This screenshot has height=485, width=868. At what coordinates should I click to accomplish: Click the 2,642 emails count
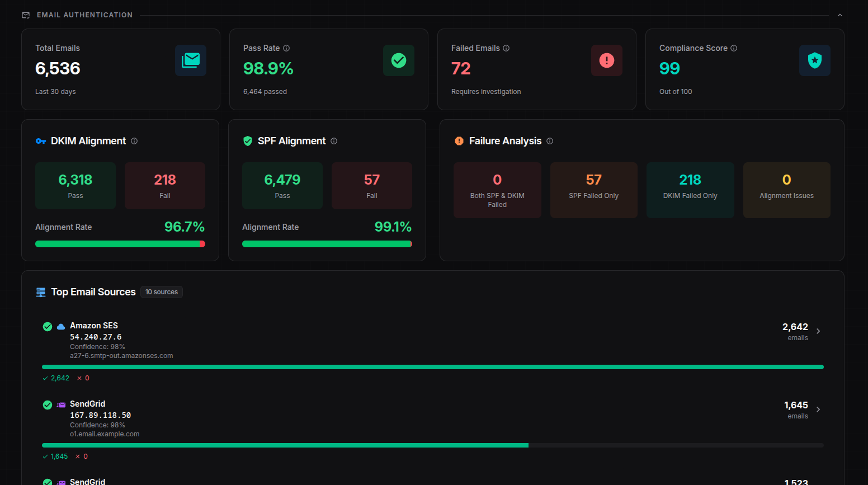click(x=795, y=327)
